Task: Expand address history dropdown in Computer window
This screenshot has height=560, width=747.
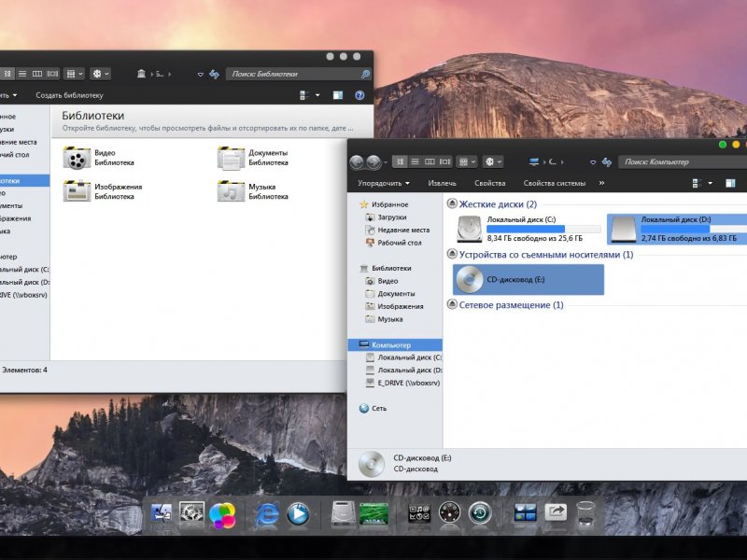Action: (x=593, y=162)
